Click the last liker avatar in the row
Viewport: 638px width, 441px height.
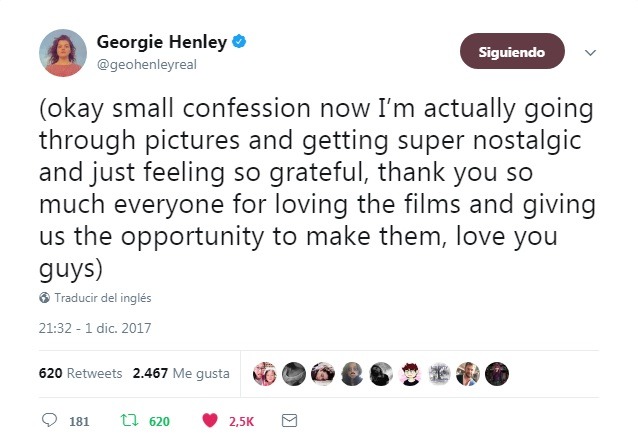pyautogui.click(x=497, y=373)
